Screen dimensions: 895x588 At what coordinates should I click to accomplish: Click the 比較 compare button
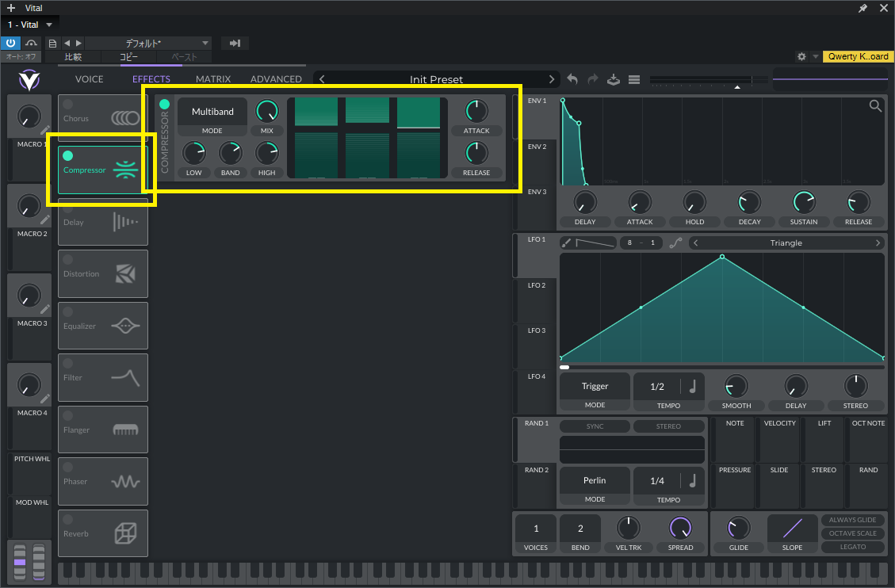pyautogui.click(x=73, y=57)
